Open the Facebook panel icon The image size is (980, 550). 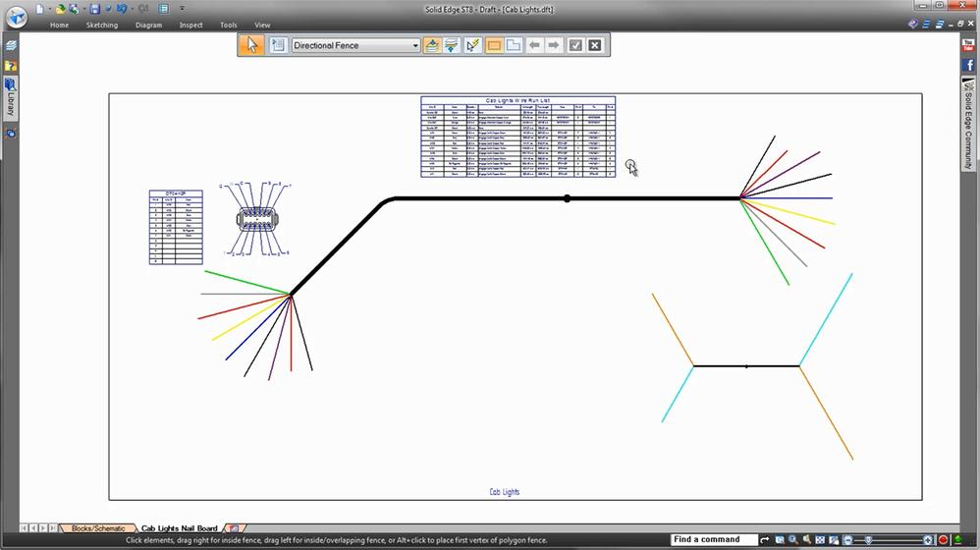(968, 65)
